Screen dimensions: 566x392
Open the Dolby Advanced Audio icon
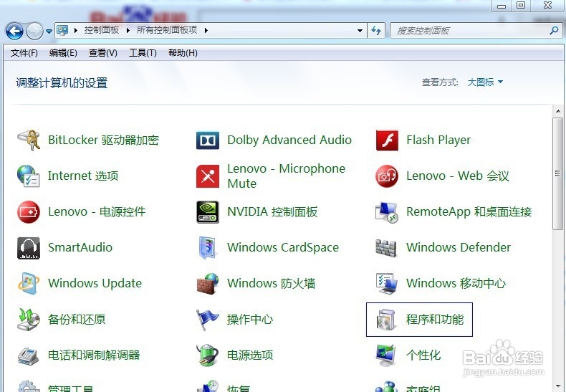click(x=208, y=140)
